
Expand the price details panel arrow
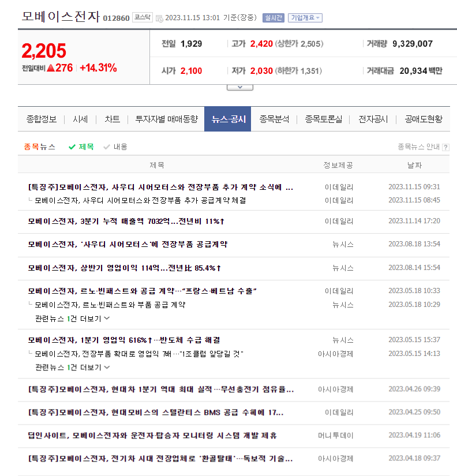click(240, 88)
